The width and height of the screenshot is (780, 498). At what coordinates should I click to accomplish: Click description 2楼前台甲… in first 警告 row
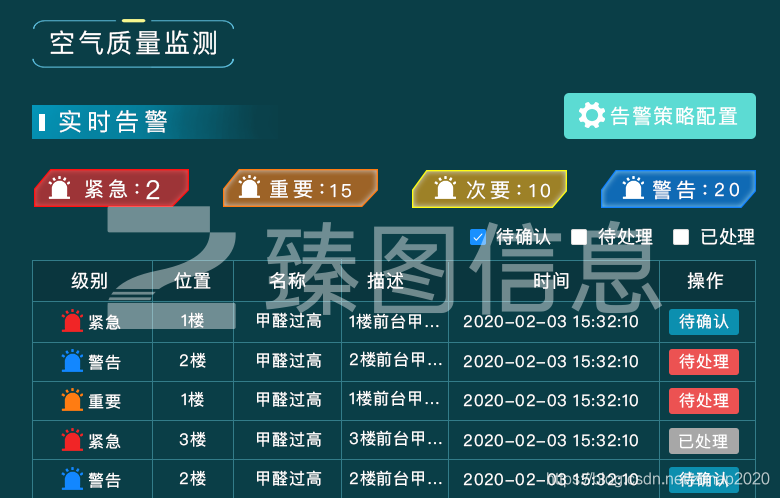pyautogui.click(x=395, y=360)
